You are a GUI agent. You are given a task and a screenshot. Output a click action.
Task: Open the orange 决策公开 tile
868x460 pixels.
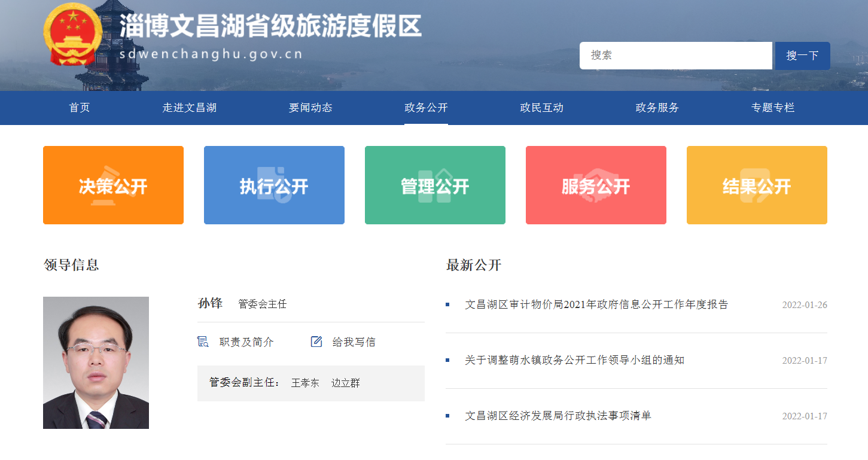tap(113, 185)
